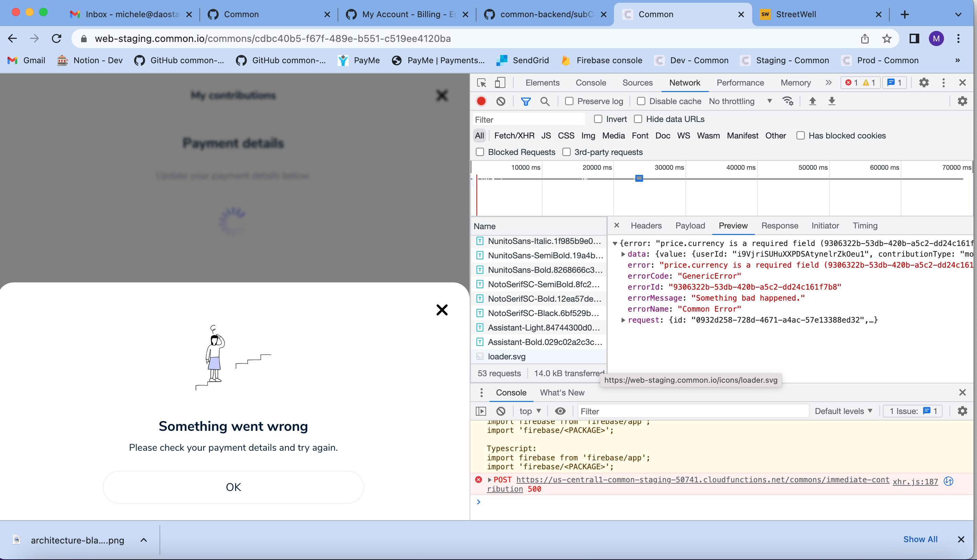
Task: Open console settings gear icon
Action: [962, 411]
